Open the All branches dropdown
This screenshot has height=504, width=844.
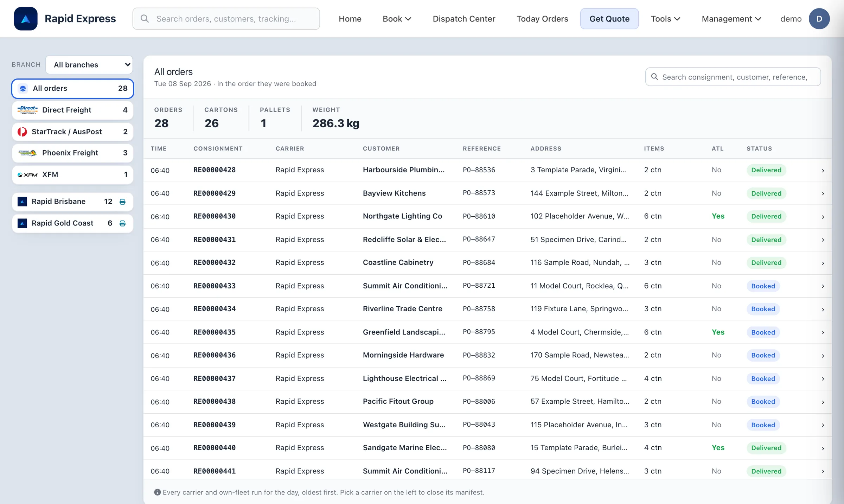point(89,65)
